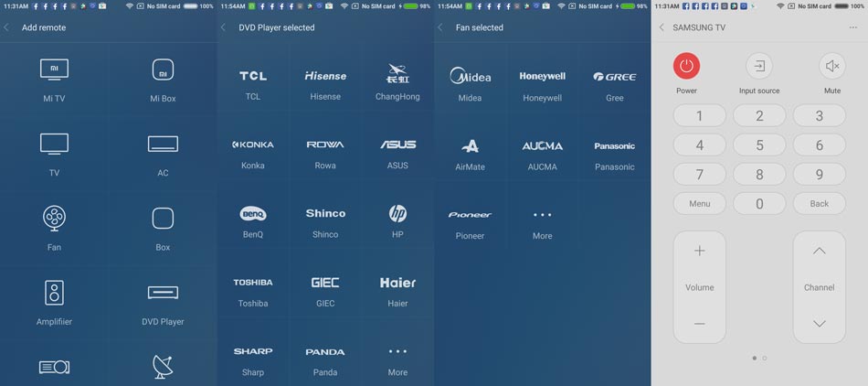Tap number 4 on remote keypad
Viewport: 868px width, 386px height.
click(x=700, y=145)
